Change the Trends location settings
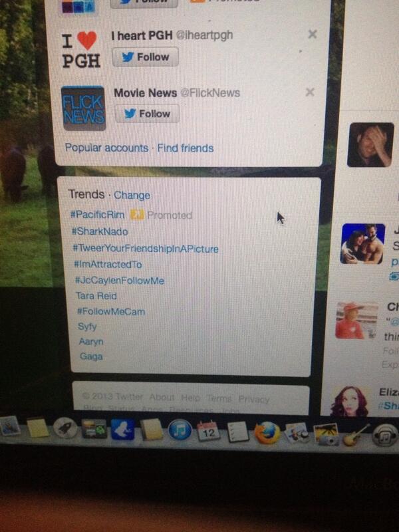This screenshot has width=399, height=532. [132, 195]
